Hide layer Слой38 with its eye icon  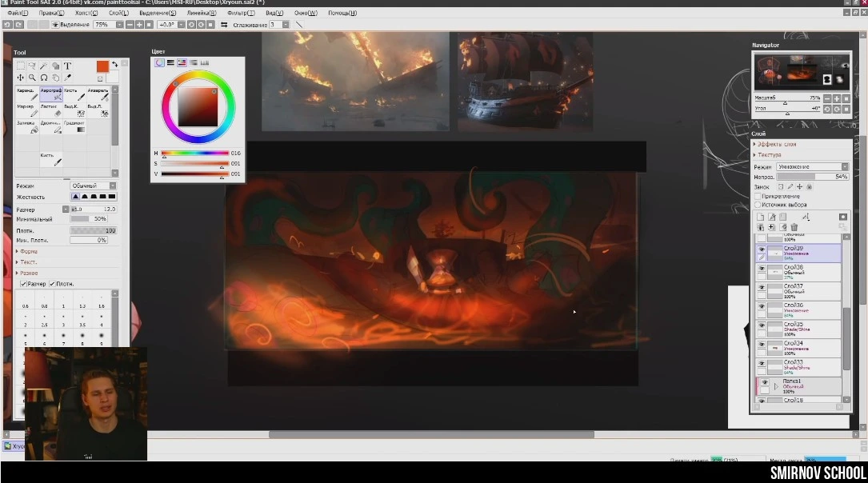pyautogui.click(x=762, y=269)
